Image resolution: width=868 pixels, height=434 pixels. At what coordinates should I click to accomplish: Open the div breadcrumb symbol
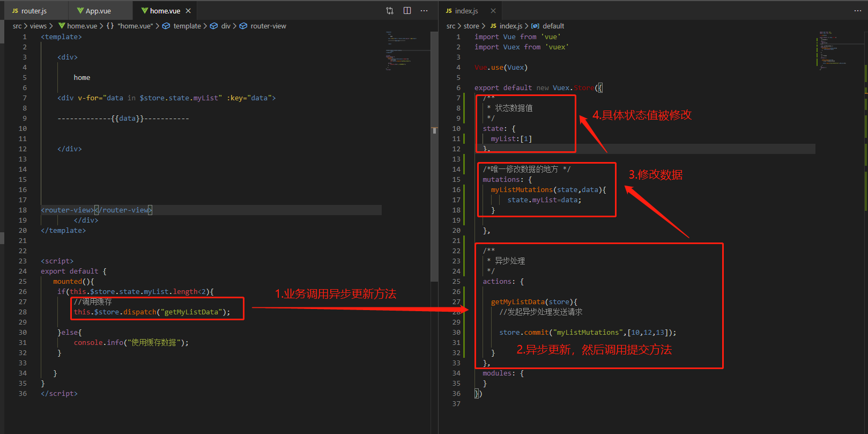220,26
